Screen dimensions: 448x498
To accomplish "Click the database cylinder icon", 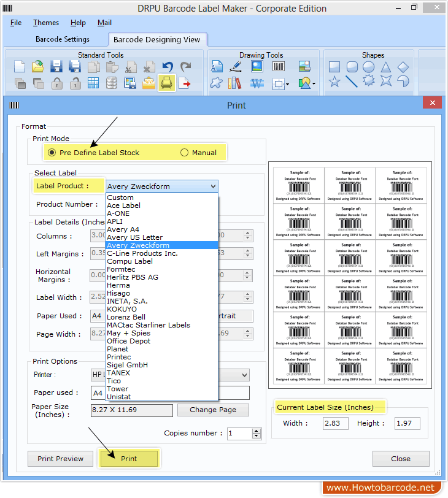I will click(x=112, y=83).
